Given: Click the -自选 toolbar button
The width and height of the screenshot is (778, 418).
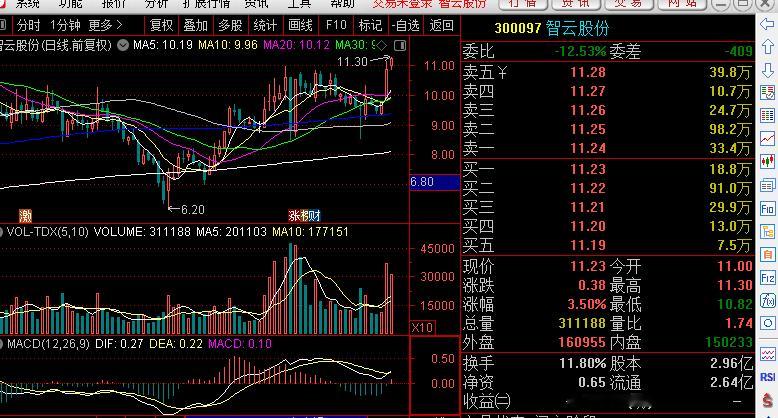Looking at the screenshot, I should click(405, 25).
